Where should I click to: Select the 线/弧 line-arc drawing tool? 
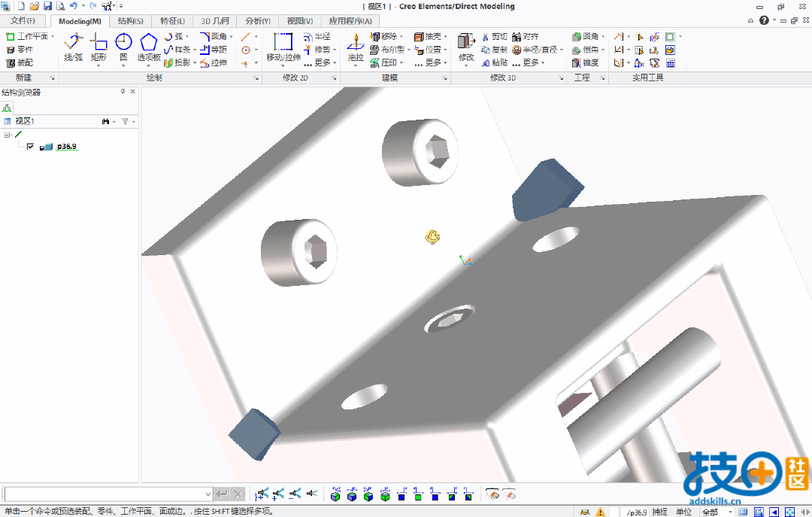(x=74, y=47)
